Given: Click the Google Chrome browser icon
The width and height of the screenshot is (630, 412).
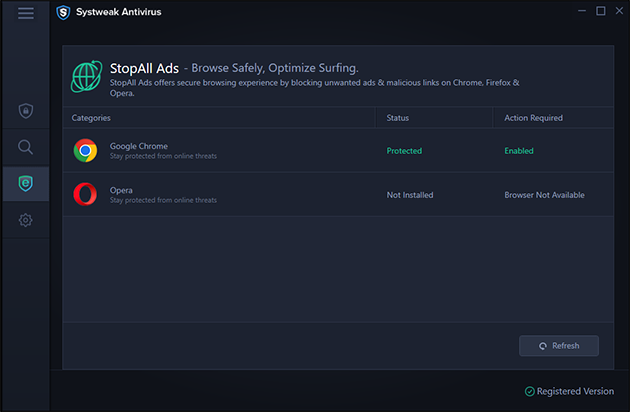Looking at the screenshot, I should tap(85, 151).
